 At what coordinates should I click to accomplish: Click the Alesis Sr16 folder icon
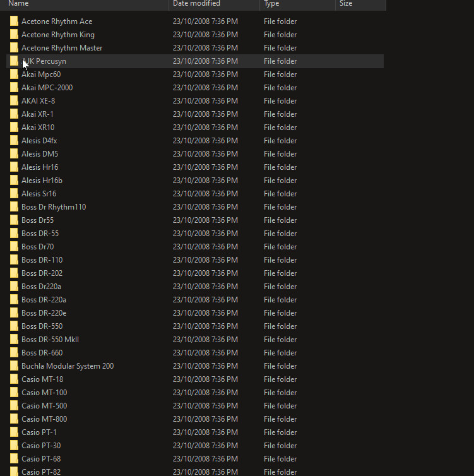14,194
